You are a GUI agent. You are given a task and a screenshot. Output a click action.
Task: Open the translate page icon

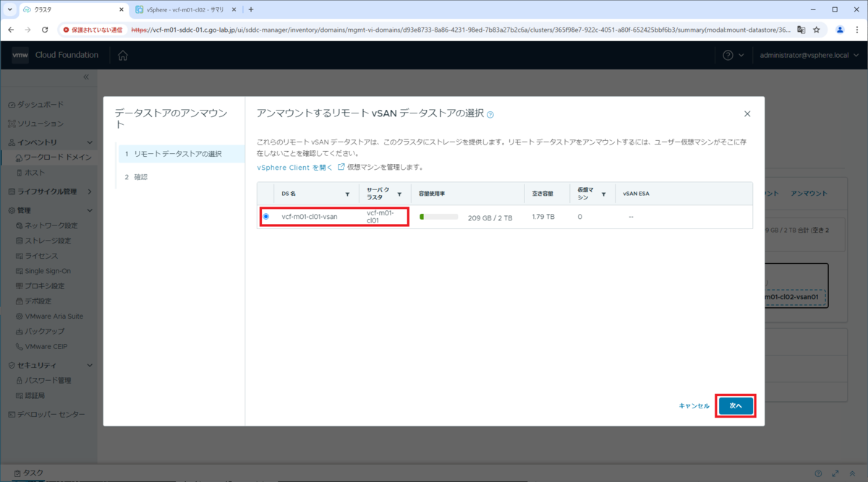(x=801, y=30)
